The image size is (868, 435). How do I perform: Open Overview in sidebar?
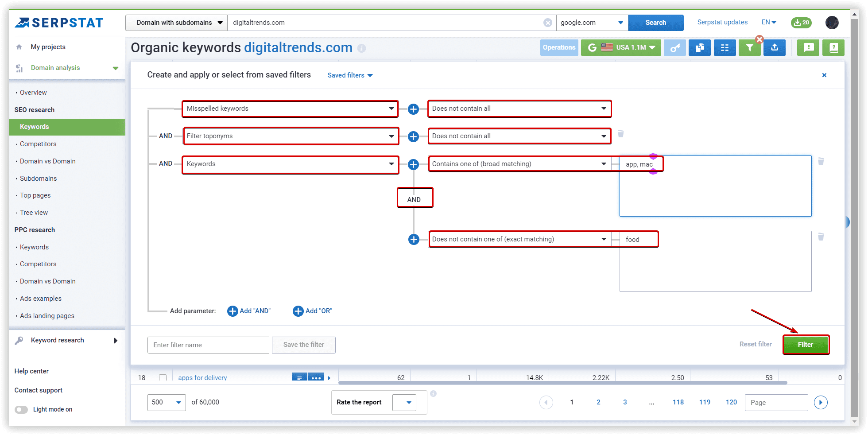coord(33,93)
